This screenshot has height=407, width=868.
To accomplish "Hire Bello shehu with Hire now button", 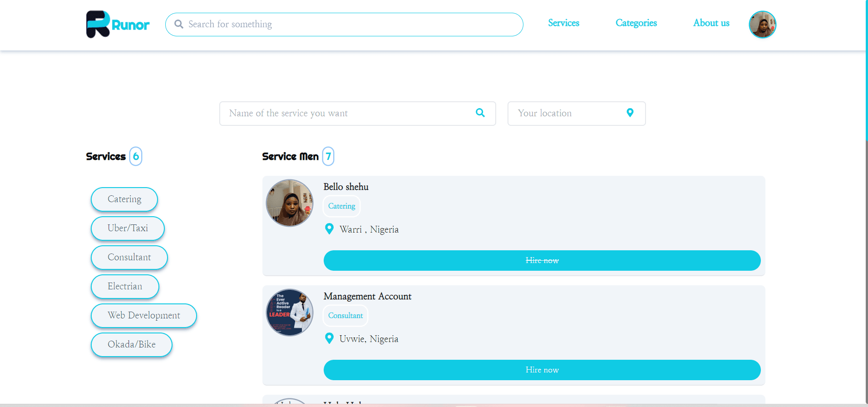I will tap(542, 261).
